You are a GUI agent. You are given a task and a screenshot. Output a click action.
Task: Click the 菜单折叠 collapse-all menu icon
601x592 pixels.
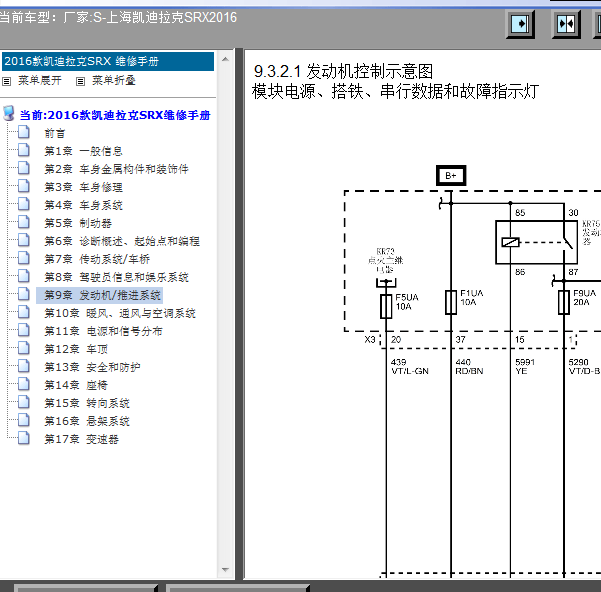click(x=80, y=82)
